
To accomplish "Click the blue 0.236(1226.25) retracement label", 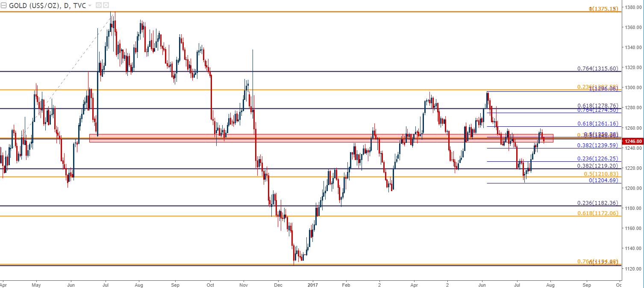I will (597, 158).
